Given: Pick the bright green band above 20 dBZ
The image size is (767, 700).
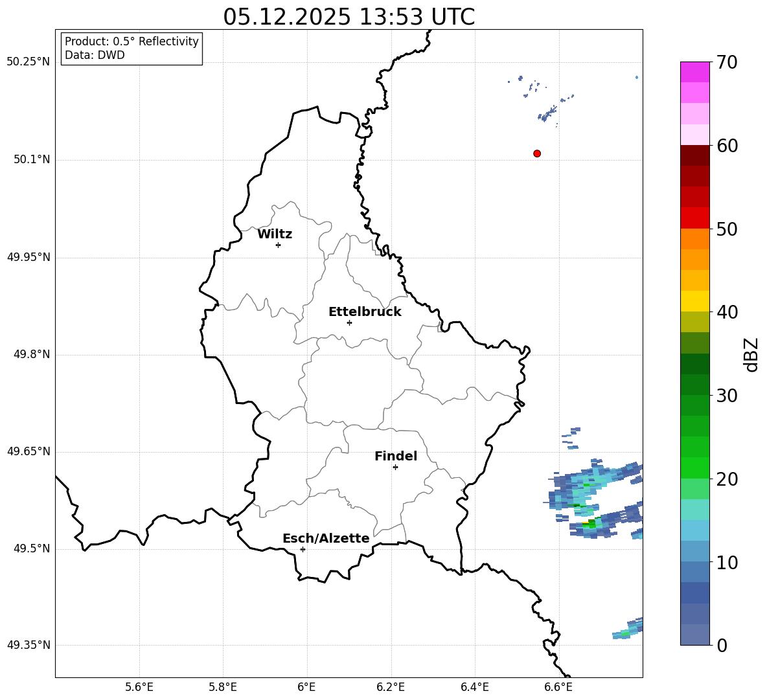Looking at the screenshot, I should click(694, 468).
